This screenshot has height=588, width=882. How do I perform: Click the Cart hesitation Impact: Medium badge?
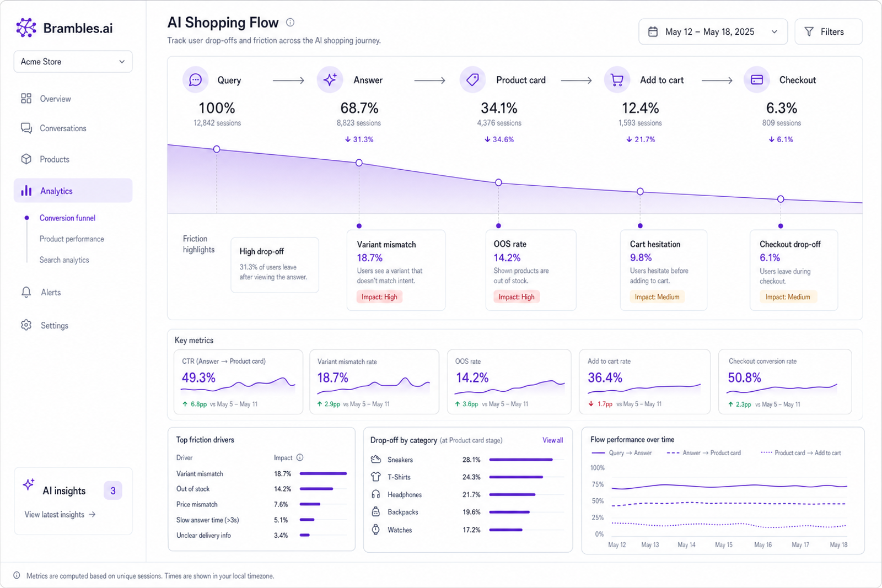tap(657, 297)
